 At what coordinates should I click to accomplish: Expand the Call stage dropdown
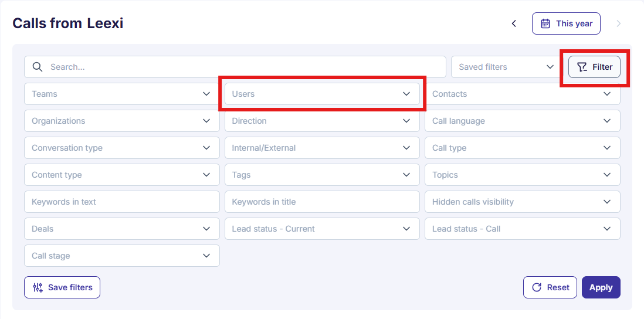coord(122,256)
